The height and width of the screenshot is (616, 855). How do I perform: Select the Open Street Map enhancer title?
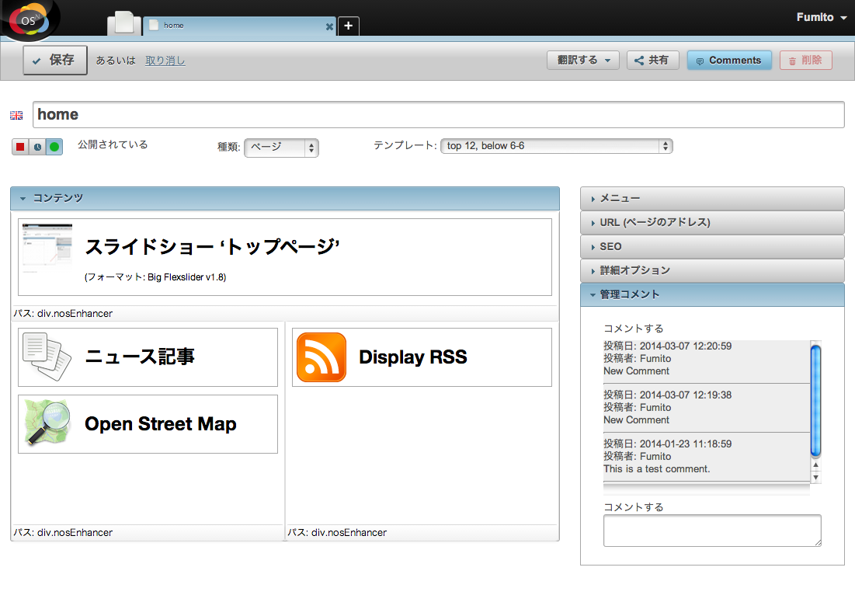160,424
